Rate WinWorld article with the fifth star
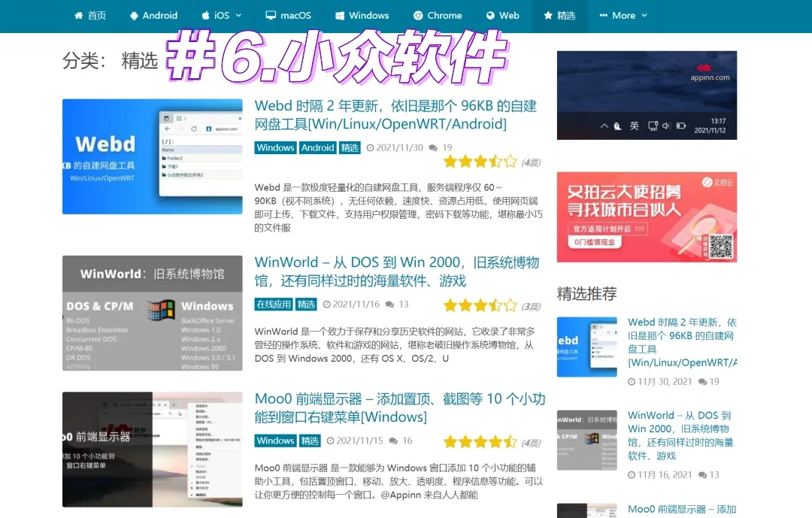The image size is (812, 518). tap(511, 306)
